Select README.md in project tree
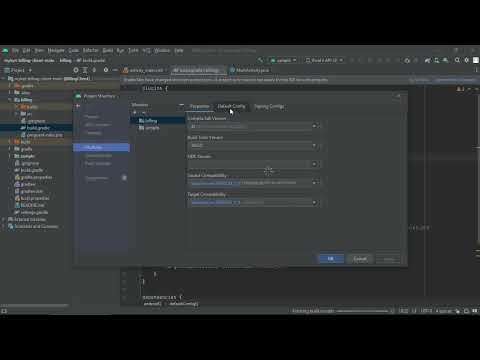Image resolution: width=480 pixels, height=360 pixels. click(x=29, y=205)
